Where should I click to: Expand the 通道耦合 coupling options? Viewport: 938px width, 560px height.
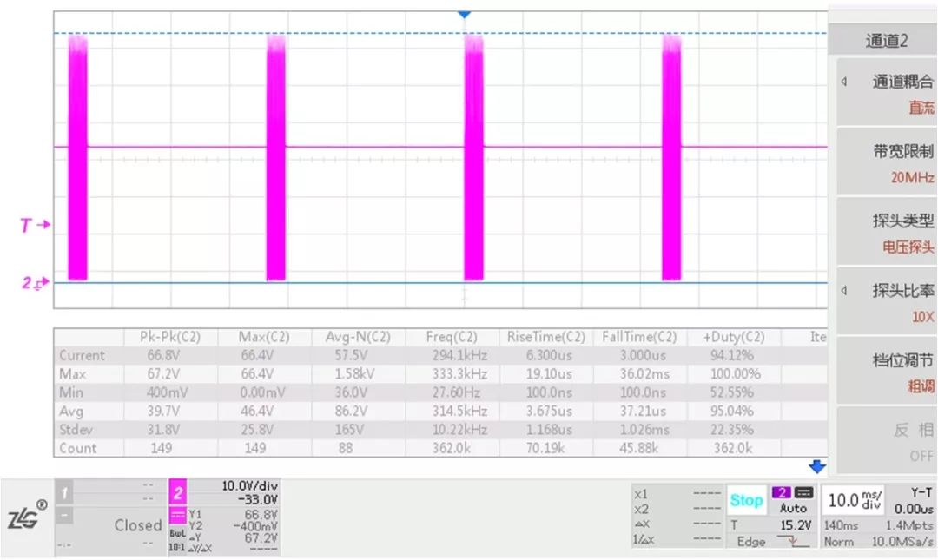click(886, 94)
